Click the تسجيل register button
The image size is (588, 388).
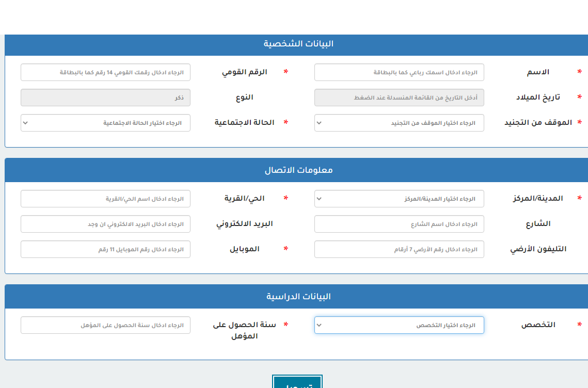point(297,382)
